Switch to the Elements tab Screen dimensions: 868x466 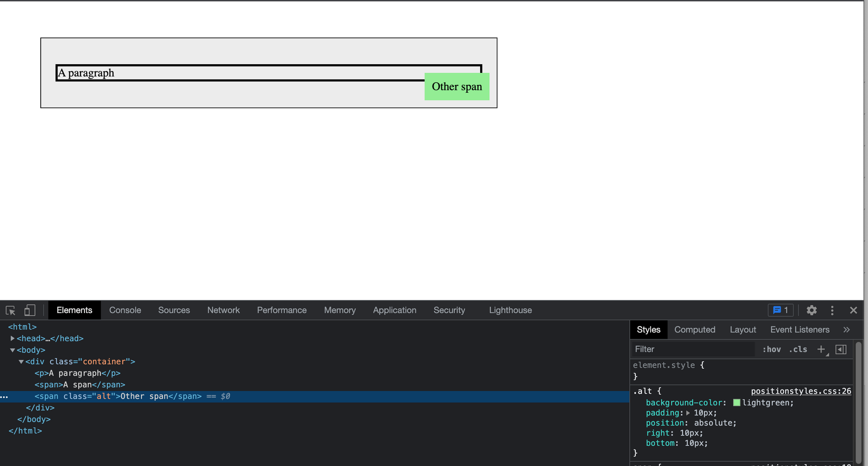(x=74, y=310)
